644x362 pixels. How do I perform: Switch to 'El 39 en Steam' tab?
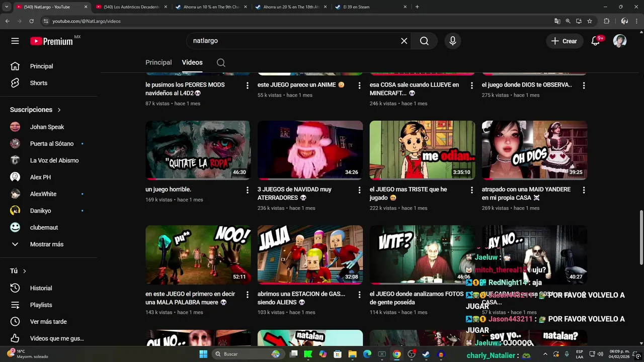371,7
